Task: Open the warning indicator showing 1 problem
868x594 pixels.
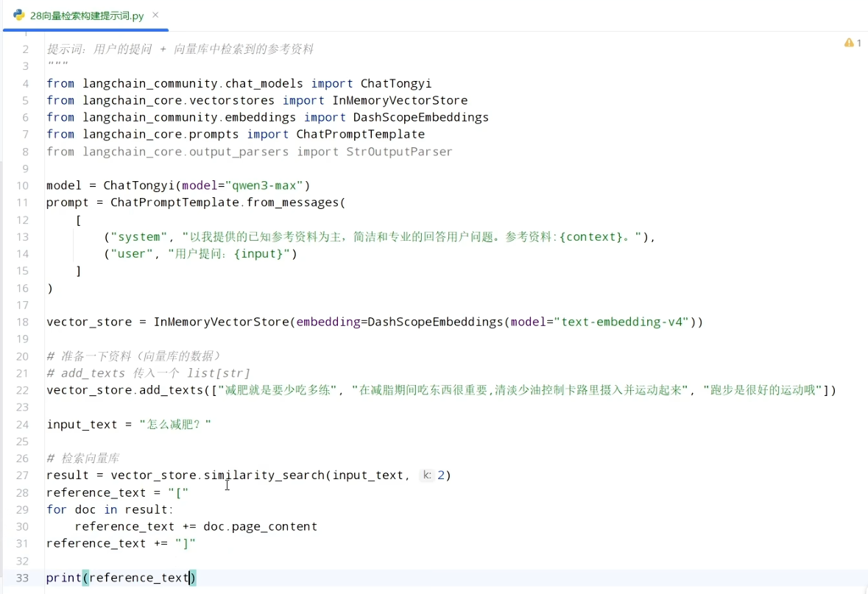Action: click(x=853, y=43)
